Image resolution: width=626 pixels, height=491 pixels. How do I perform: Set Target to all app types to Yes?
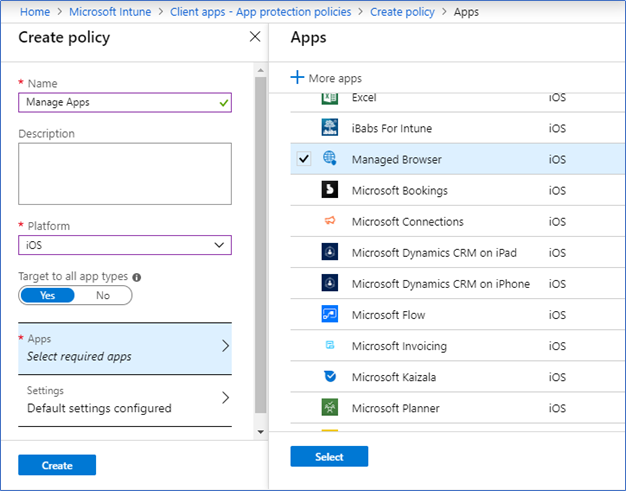(48, 295)
